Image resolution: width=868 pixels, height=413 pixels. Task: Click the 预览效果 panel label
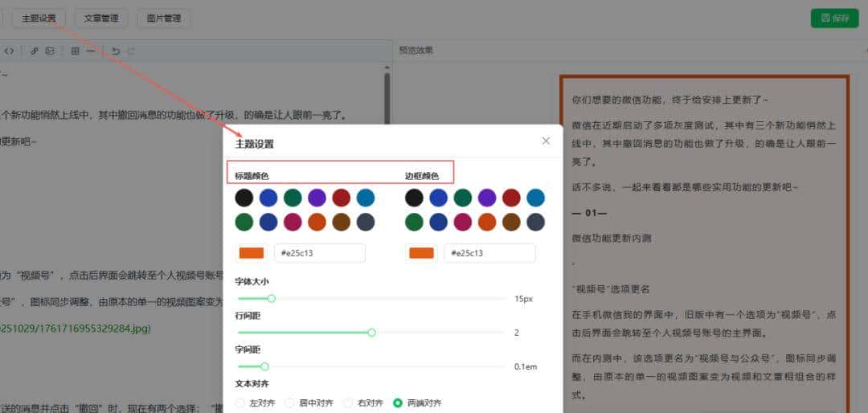[x=416, y=51]
